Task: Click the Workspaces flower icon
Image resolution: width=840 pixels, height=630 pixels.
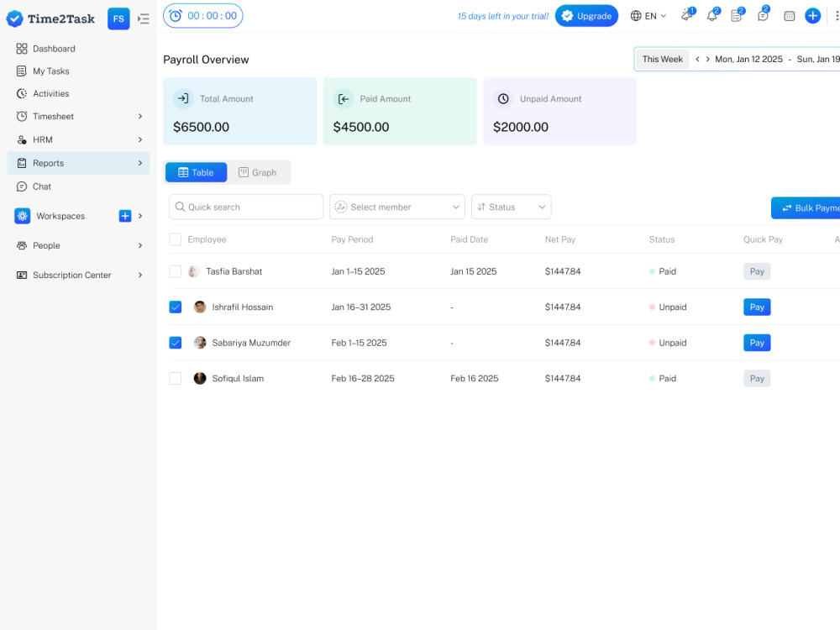Action: [x=23, y=216]
